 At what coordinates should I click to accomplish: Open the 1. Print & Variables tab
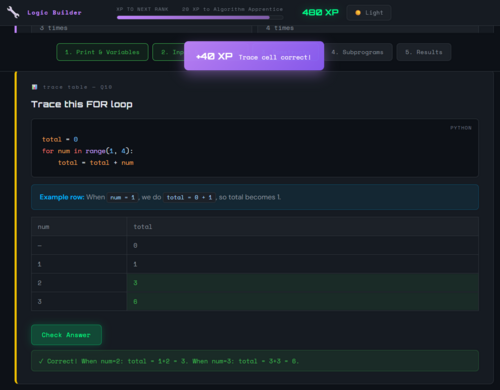[102, 52]
